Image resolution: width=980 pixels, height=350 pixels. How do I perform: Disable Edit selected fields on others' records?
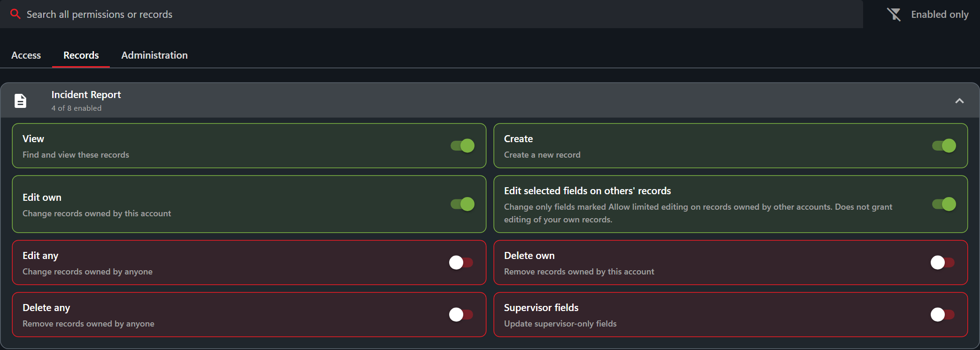pyautogui.click(x=944, y=204)
